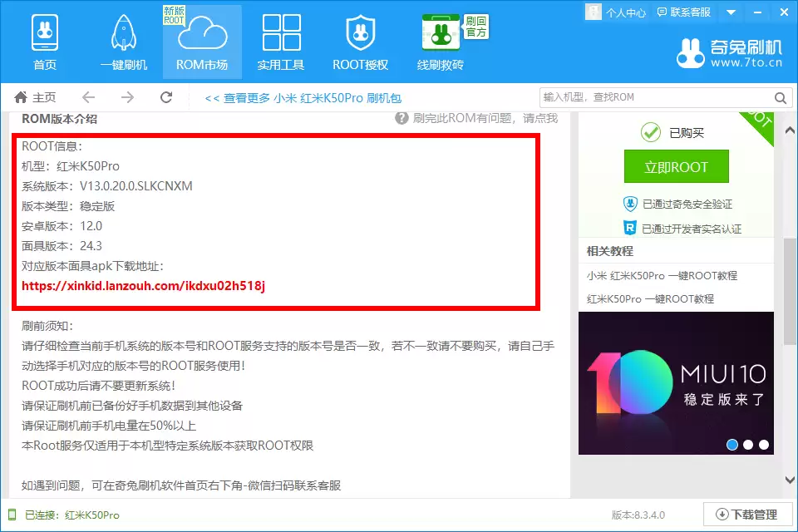
Task: Click the 主页 home icon below the toolbar
Action: (21, 96)
